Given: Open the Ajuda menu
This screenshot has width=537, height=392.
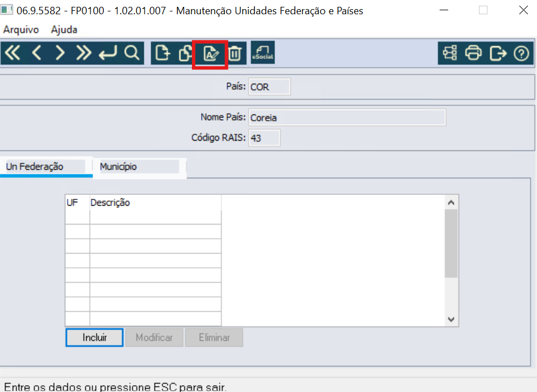Looking at the screenshot, I should pyautogui.click(x=64, y=30).
